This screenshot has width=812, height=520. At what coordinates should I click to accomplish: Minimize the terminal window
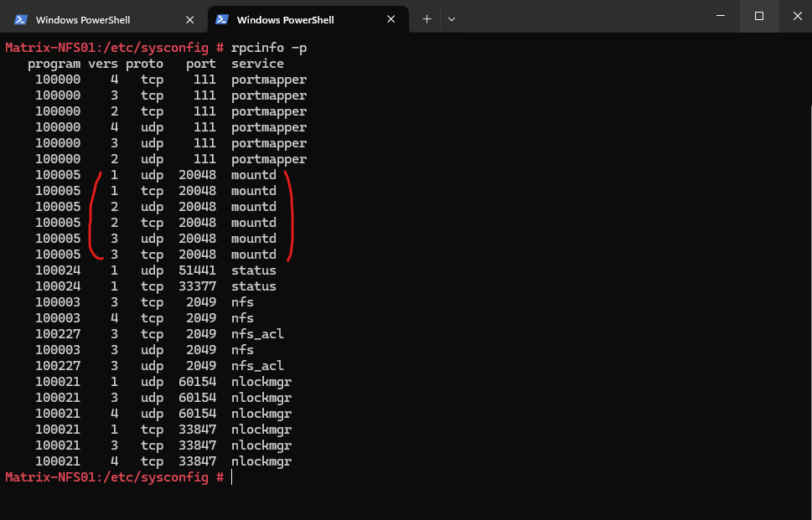[x=721, y=16]
